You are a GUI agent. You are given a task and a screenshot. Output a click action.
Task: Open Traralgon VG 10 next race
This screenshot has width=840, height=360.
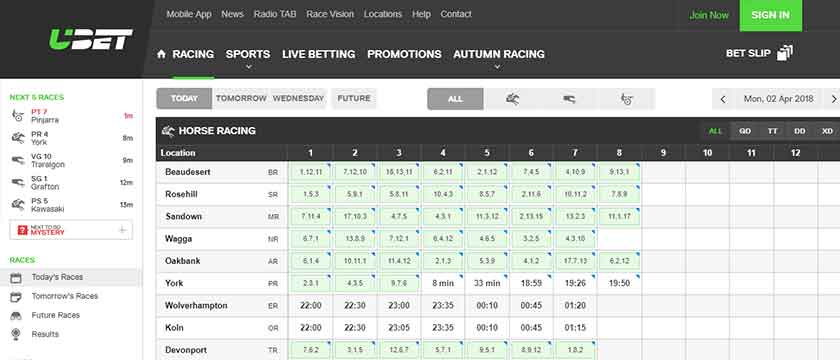pyautogui.click(x=72, y=160)
